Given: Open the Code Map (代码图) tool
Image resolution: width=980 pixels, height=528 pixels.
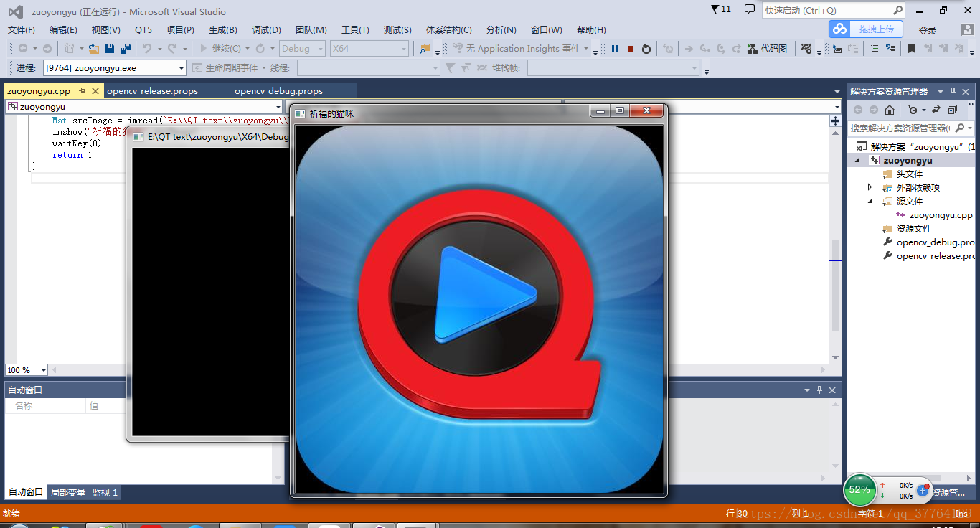Looking at the screenshot, I should point(767,49).
